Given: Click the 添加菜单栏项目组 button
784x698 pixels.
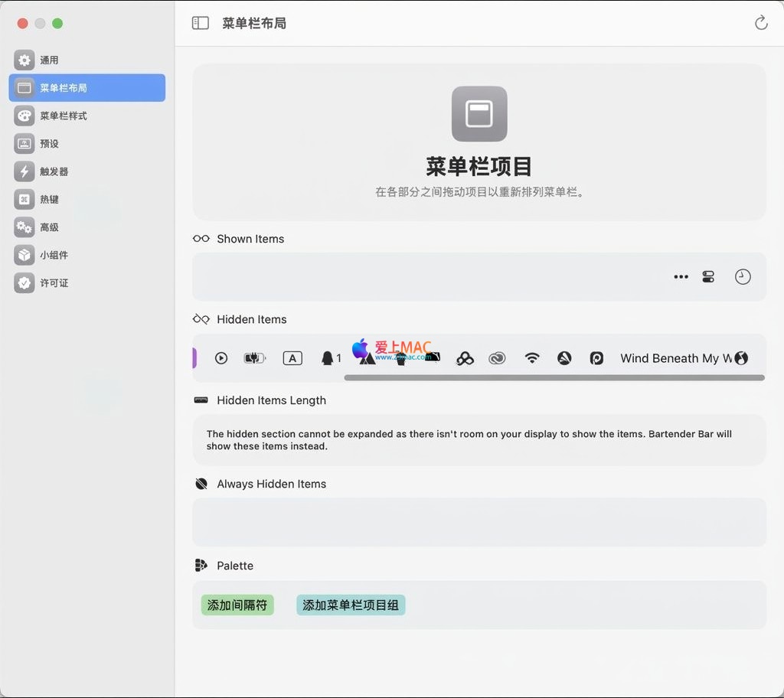Looking at the screenshot, I should (351, 605).
